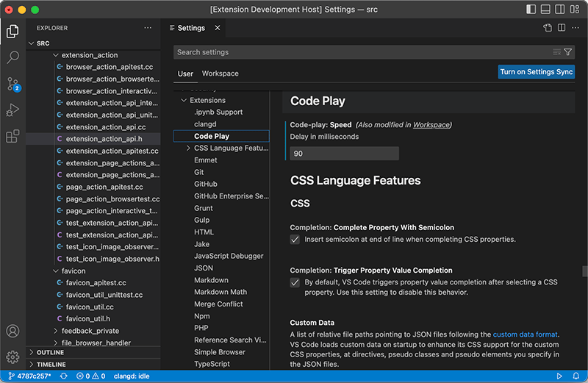Switch to the User settings tab
The width and height of the screenshot is (588, 383).
pos(185,74)
